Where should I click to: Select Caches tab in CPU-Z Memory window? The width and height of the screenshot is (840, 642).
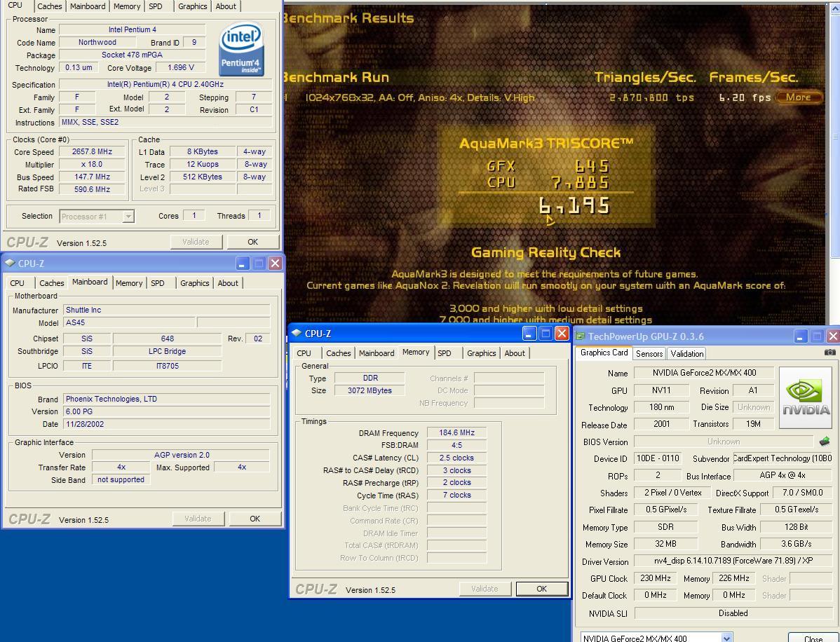339,353
